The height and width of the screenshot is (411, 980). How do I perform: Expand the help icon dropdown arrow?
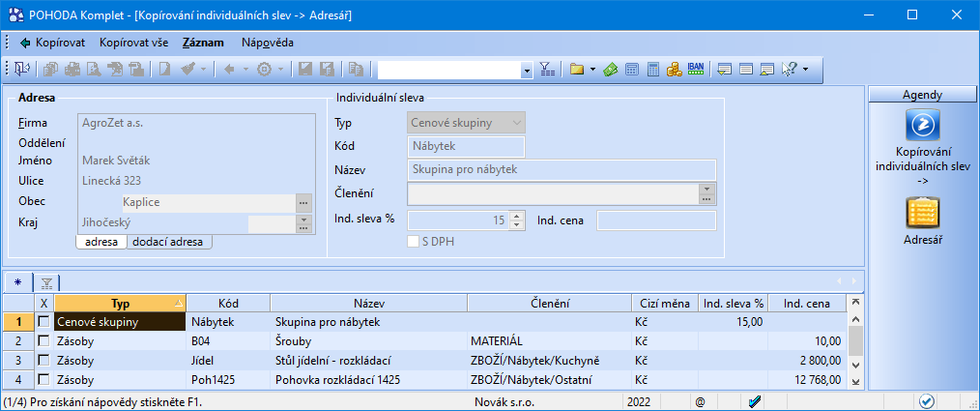(x=805, y=70)
